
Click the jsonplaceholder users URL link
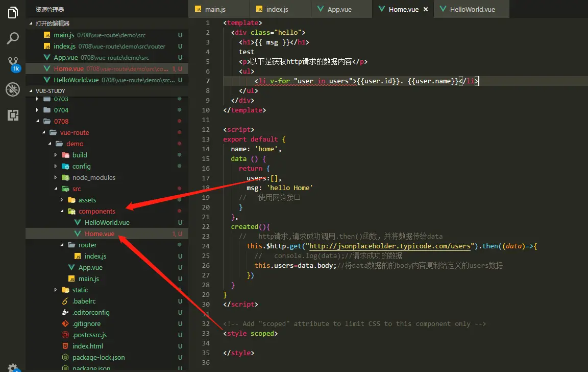click(390, 246)
